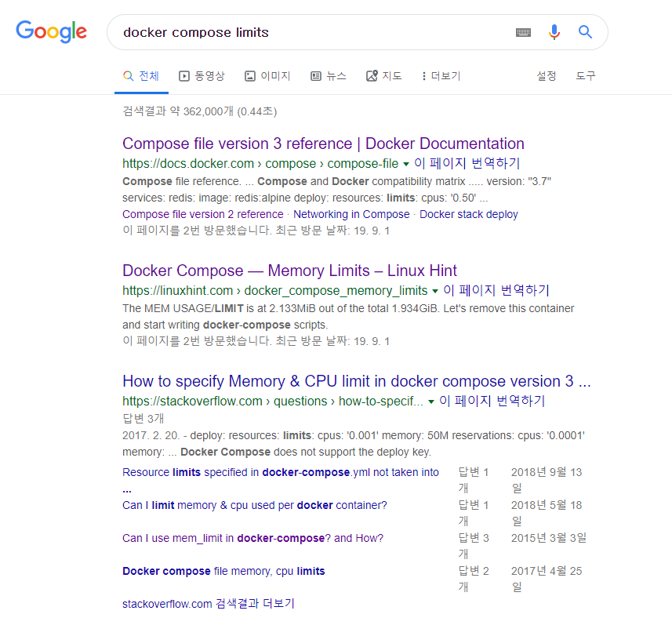Select the 전체 tab
This screenshot has width=672, height=636.
[x=141, y=76]
